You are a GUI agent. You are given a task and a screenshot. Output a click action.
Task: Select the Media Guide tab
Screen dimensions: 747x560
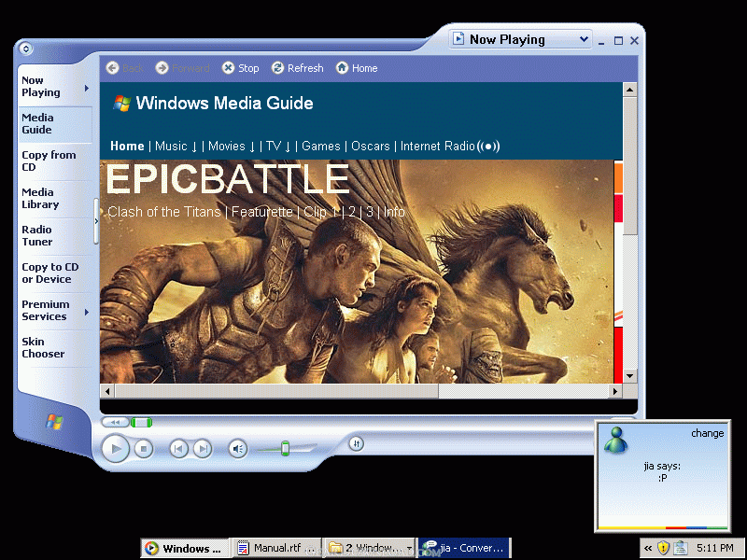click(55, 124)
